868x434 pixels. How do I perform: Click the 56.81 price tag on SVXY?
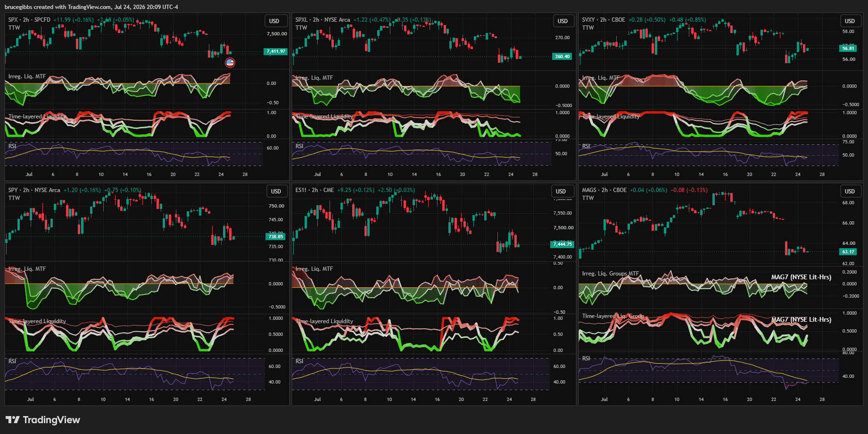click(x=848, y=48)
